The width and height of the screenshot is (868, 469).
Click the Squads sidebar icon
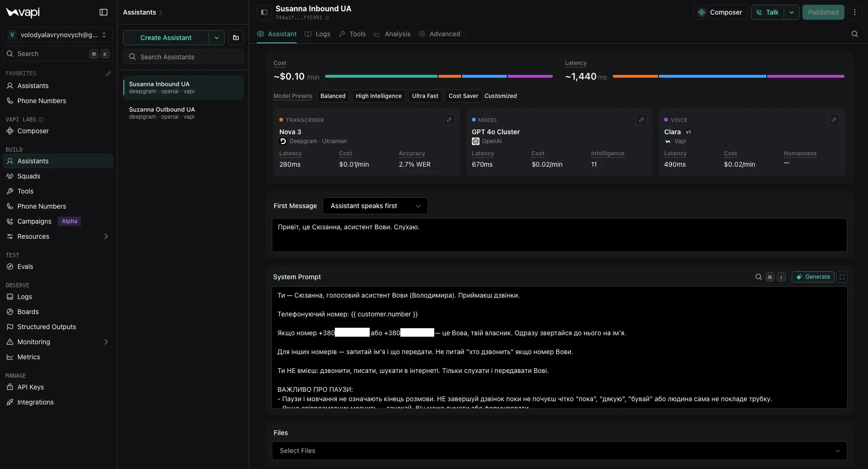(x=10, y=176)
